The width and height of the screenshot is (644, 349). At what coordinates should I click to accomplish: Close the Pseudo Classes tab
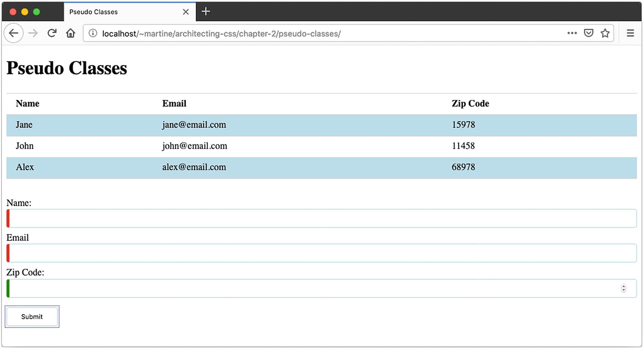pyautogui.click(x=186, y=12)
